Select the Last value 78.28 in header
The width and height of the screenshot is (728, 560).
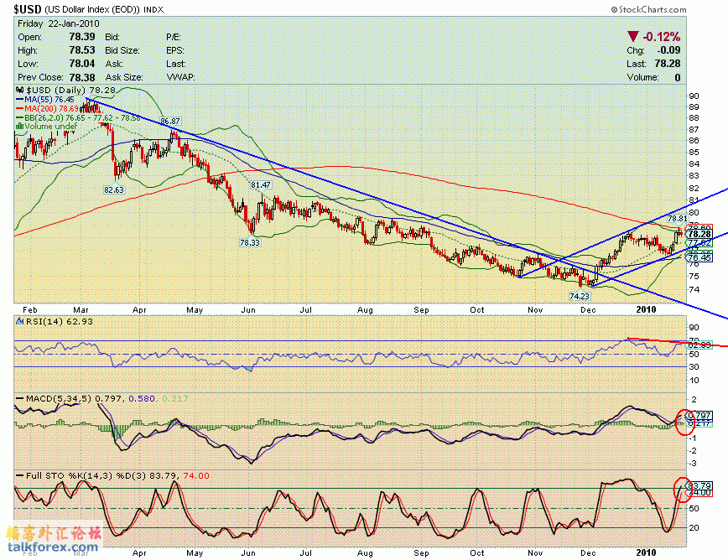pos(668,64)
